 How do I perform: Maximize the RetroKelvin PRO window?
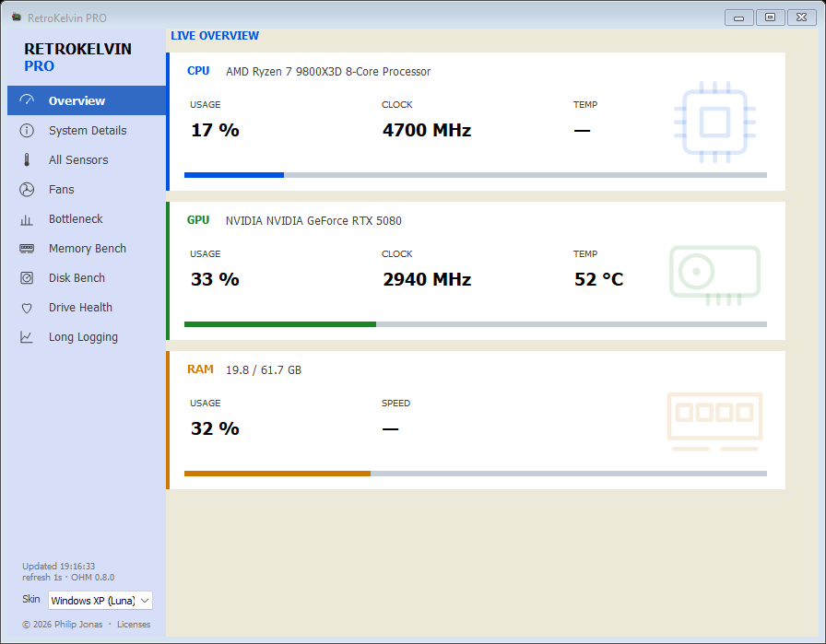tap(770, 18)
